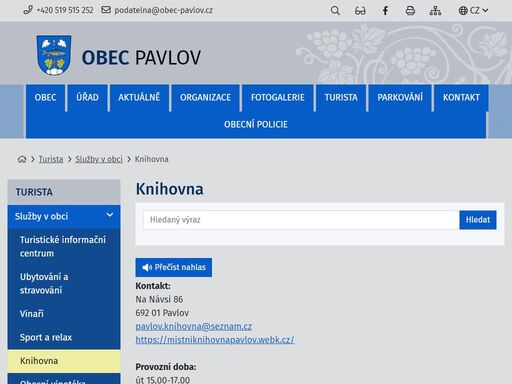
Task: Open pavlov.knihovna@seznam.cz email link
Action: click(194, 326)
